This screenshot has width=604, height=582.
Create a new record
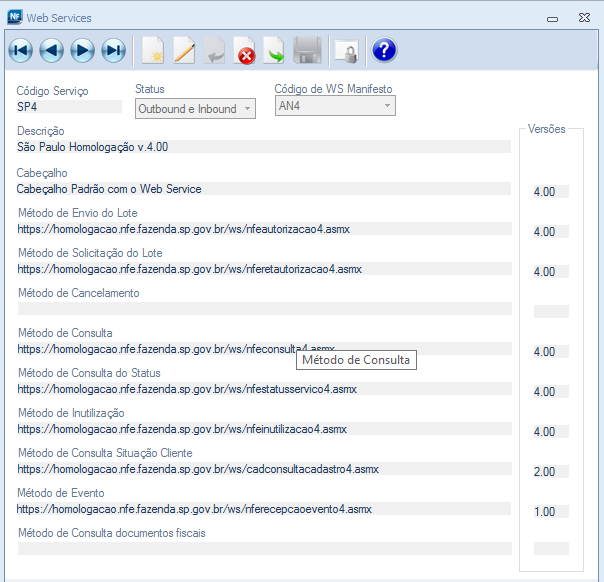(x=152, y=50)
